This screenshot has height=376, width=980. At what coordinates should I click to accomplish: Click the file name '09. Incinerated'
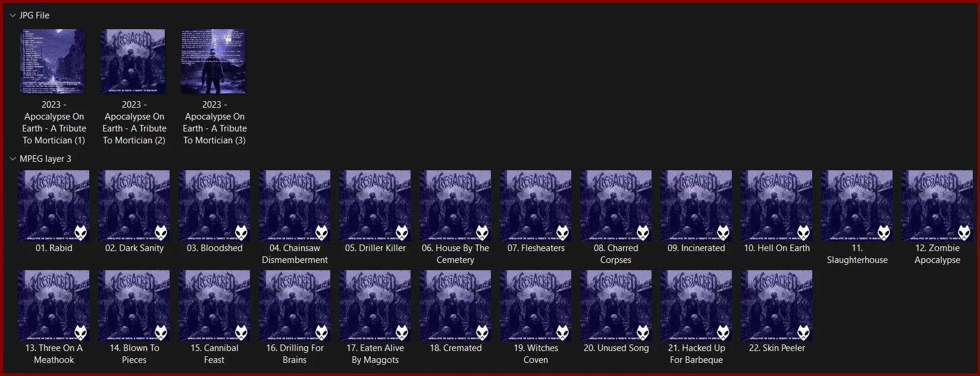[696, 248]
